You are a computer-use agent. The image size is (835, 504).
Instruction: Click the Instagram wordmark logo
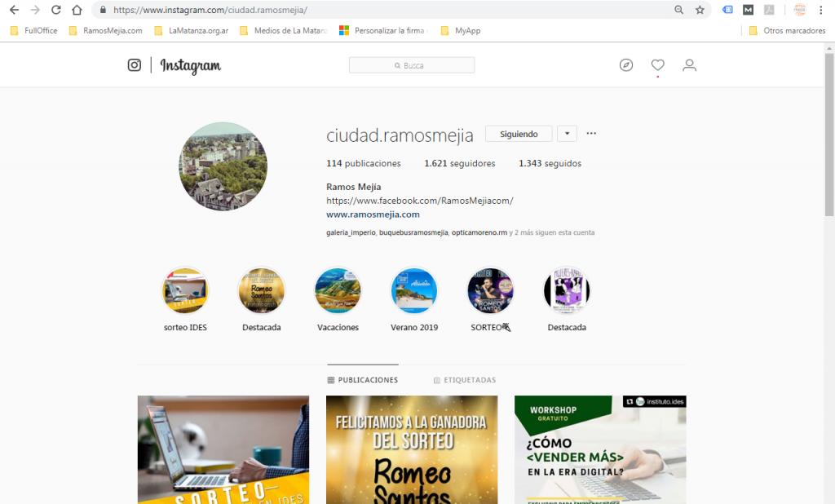(191, 65)
